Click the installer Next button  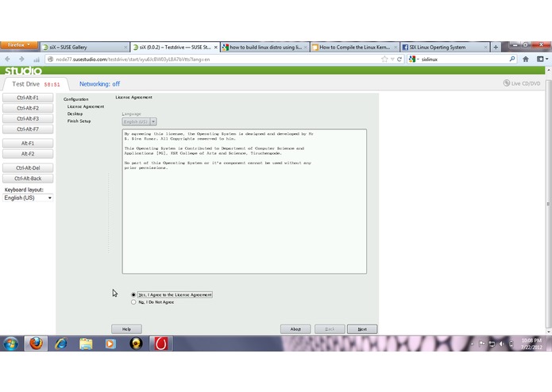(x=362, y=329)
